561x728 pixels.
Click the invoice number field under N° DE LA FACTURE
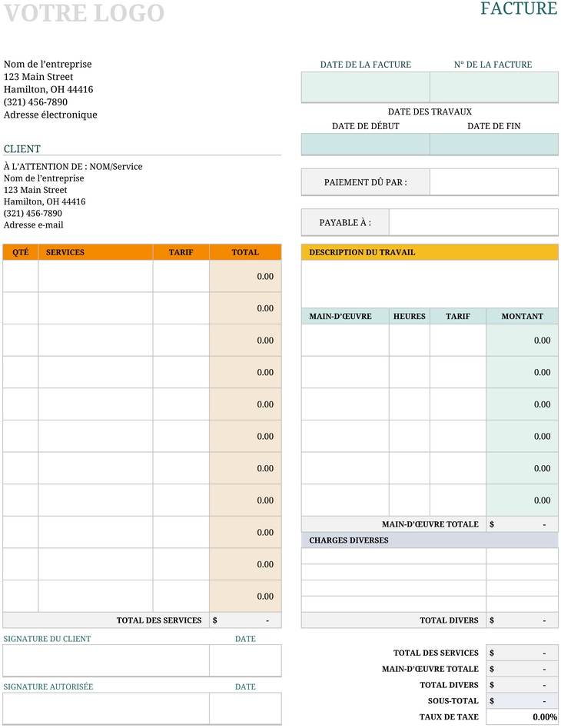pos(493,87)
